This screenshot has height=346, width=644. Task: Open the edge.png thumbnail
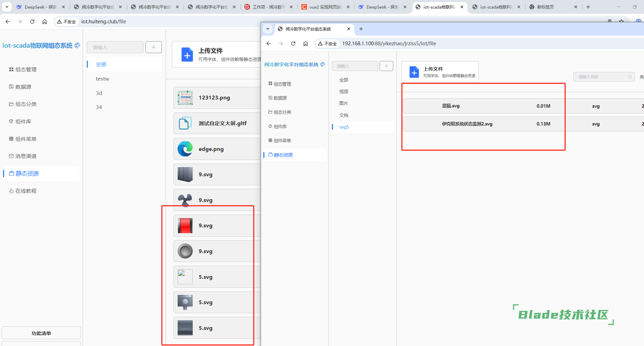click(185, 149)
